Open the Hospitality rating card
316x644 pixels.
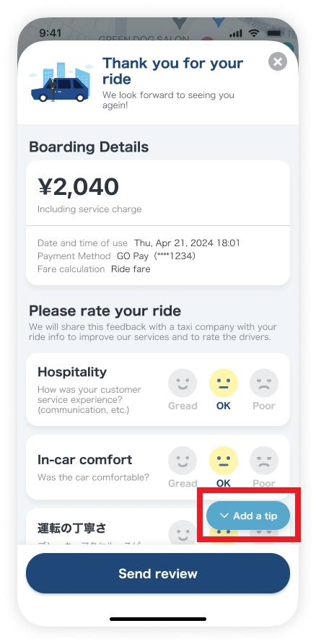pos(158,389)
